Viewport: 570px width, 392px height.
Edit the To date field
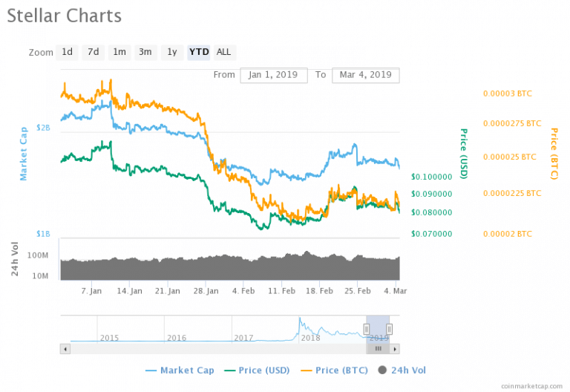pyautogui.click(x=366, y=75)
